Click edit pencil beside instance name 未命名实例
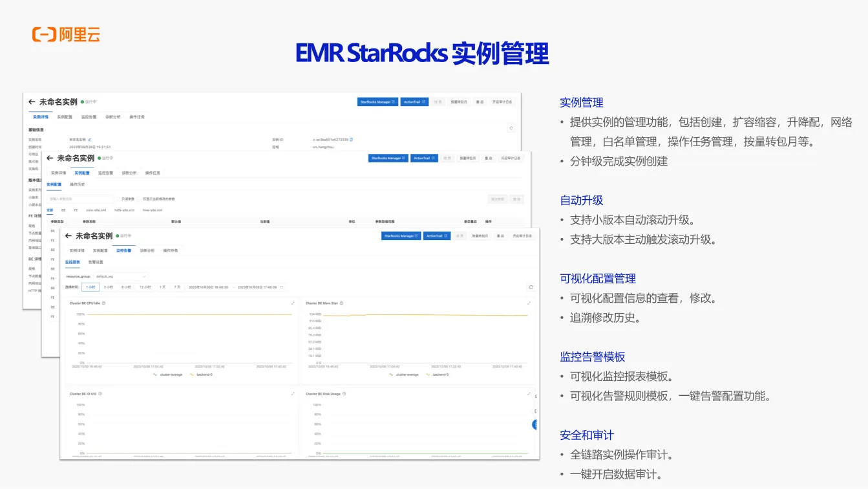Screen dimensions: 868x489 (x=90, y=140)
